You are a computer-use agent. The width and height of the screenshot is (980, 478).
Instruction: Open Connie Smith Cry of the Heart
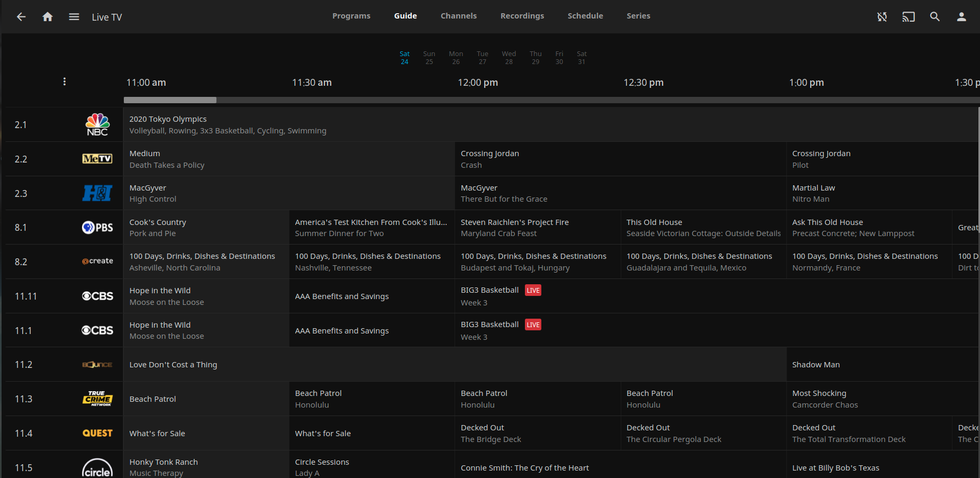coord(621,465)
